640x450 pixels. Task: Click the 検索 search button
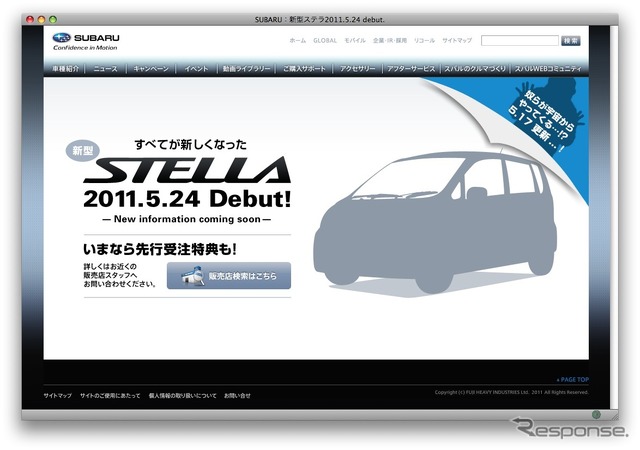pyautogui.click(x=571, y=40)
